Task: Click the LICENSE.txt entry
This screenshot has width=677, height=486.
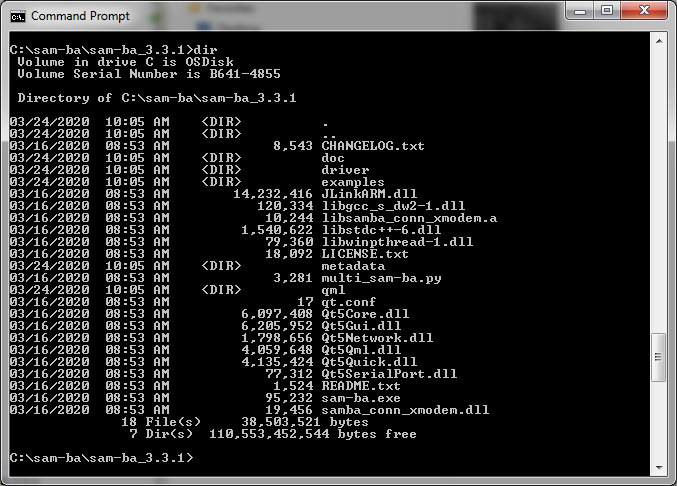Action: pos(365,254)
